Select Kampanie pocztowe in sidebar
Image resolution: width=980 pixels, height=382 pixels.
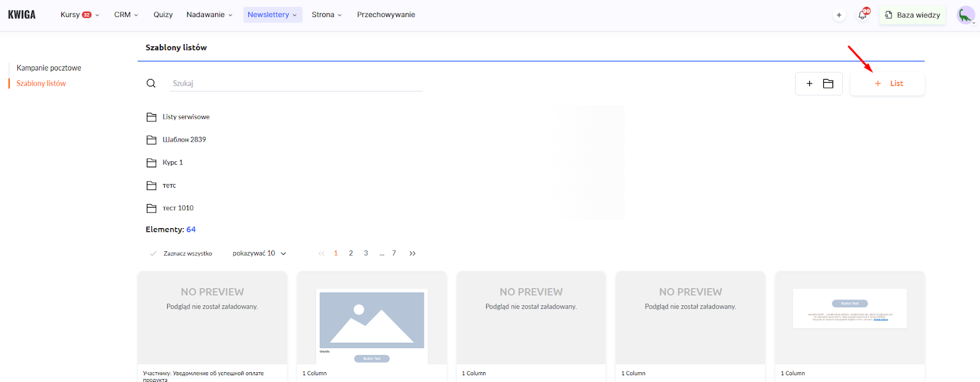(x=49, y=68)
